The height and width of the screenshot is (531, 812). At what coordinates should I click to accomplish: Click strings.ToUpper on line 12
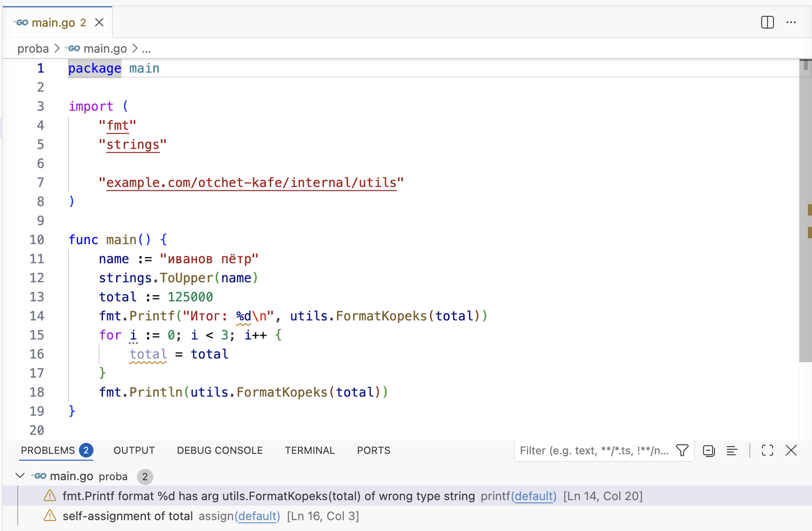click(156, 278)
